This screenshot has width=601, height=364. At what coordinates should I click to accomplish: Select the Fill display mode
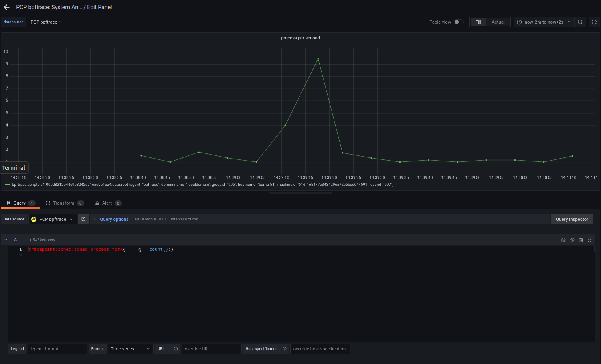(x=478, y=22)
